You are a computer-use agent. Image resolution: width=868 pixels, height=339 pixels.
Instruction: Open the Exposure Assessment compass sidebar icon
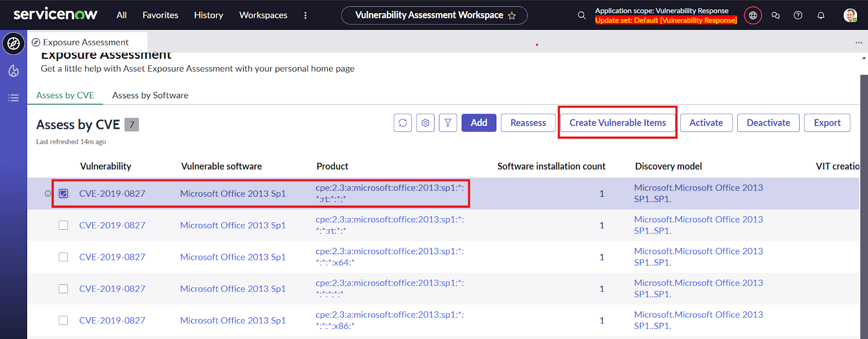pyautogui.click(x=14, y=43)
